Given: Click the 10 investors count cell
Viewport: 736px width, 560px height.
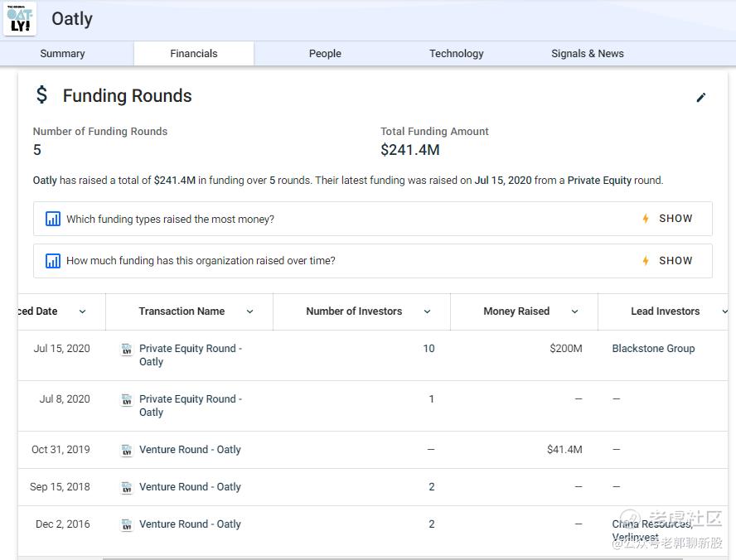Looking at the screenshot, I should pyautogui.click(x=429, y=349).
